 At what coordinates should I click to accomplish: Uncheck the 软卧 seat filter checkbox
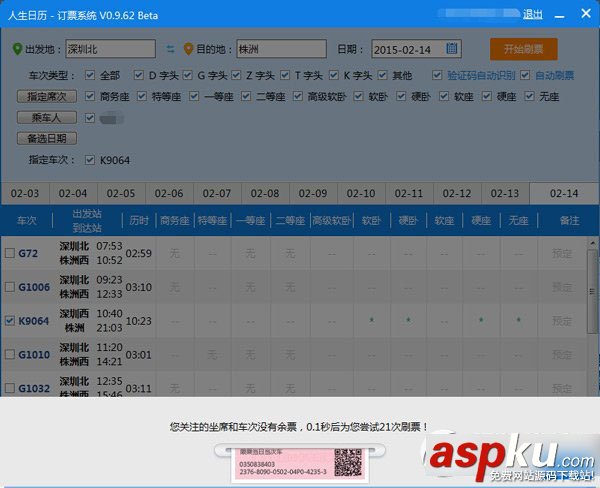(x=359, y=96)
